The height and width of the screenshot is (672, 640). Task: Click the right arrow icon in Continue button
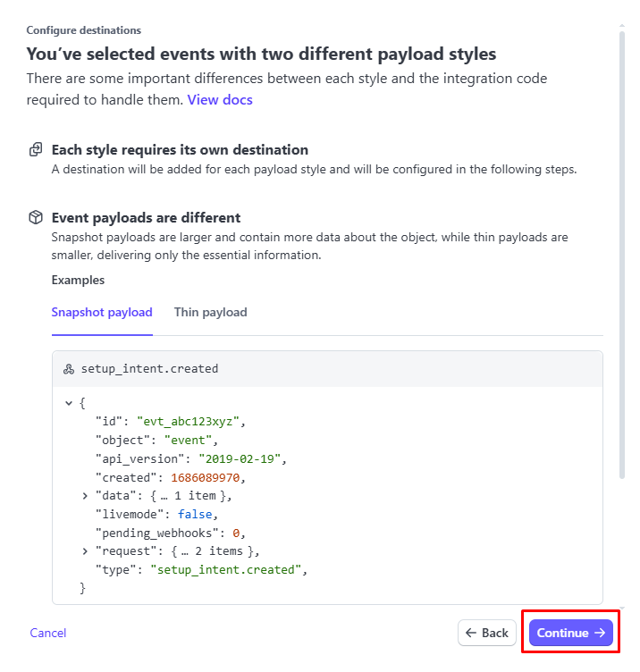tap(600, 633)
